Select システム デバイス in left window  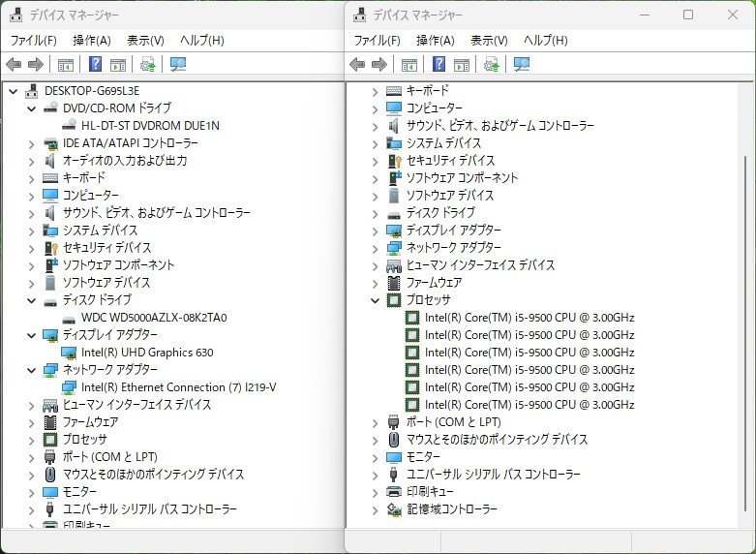click(x=100, y=231)
